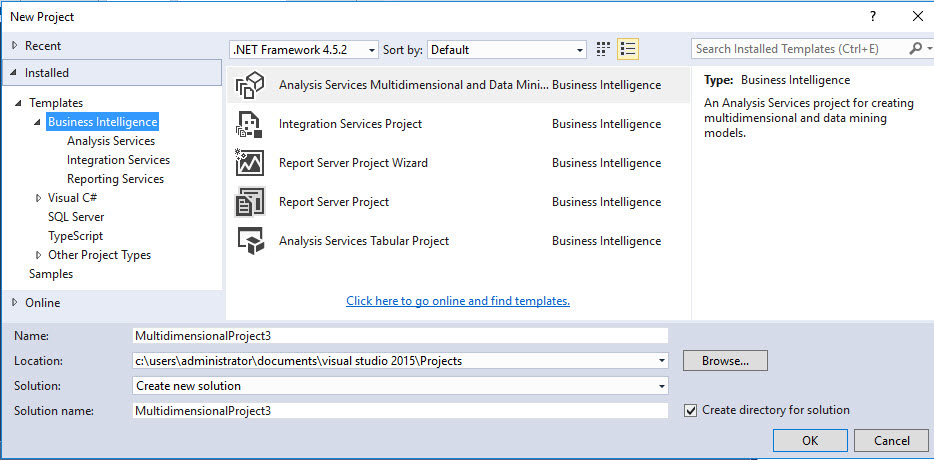The image size is (934, 460).
Task: Open the Sort by dropdown
Action: point(507,49)
